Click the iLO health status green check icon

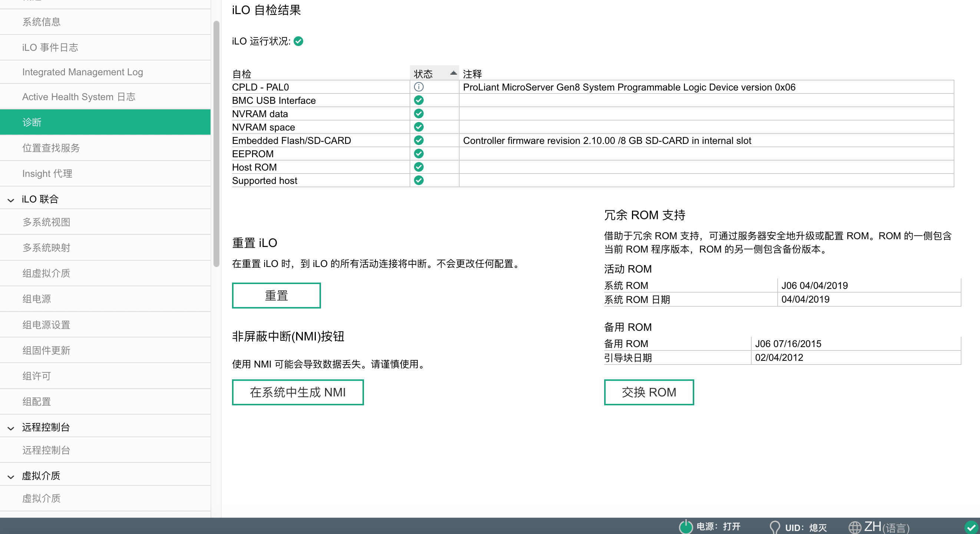click(x=299, y=41)
